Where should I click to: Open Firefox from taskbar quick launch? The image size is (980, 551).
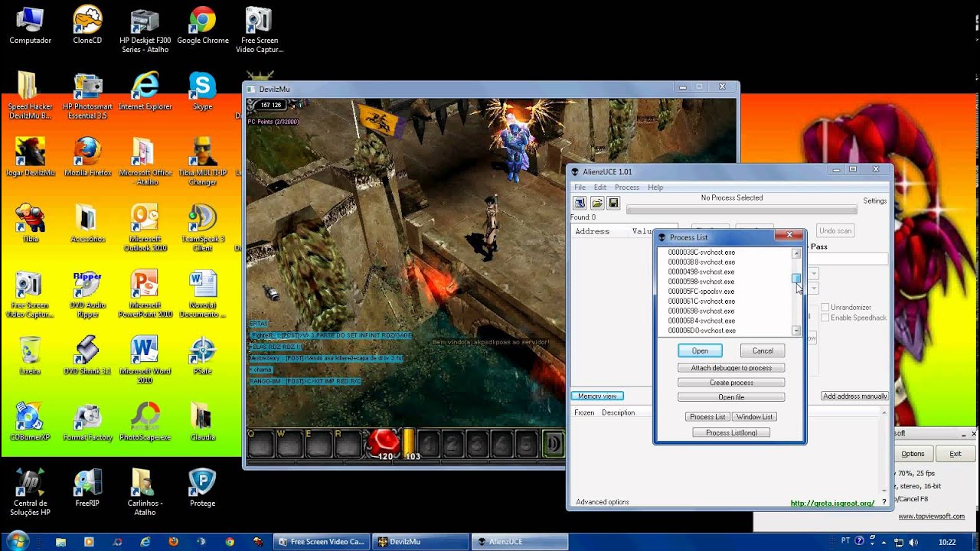tap(174, 542)
